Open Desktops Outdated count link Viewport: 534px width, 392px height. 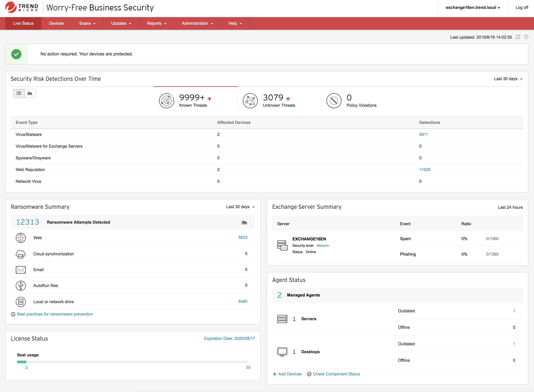(x=514, y=344)
